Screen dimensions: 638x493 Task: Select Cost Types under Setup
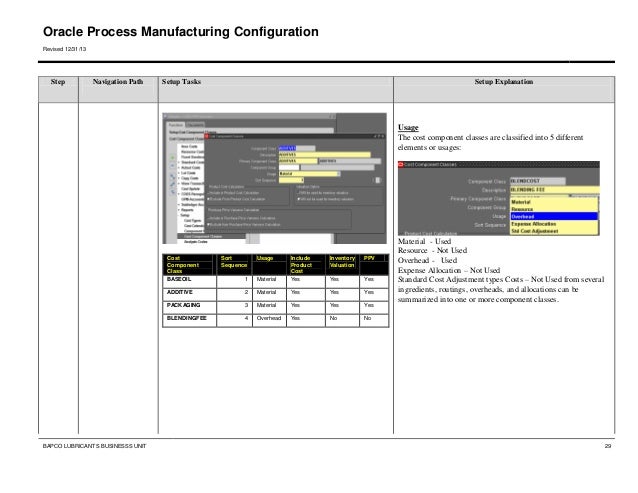pos(192,220)
